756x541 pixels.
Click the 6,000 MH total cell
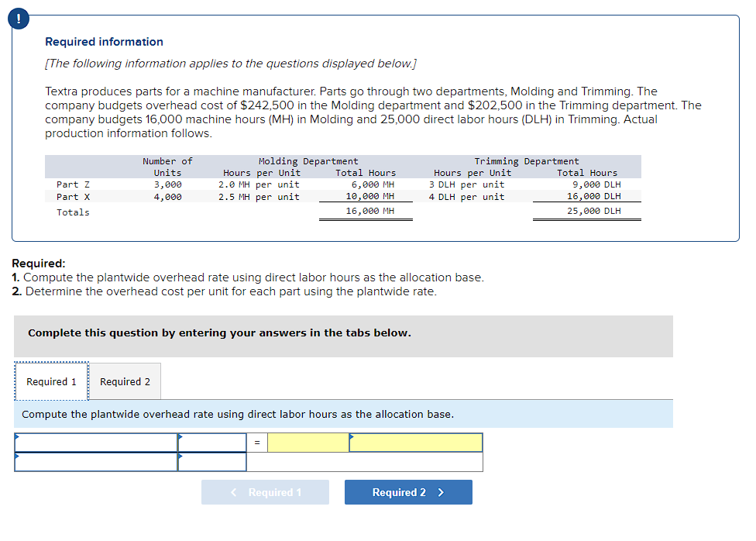[x=373, y=184]
